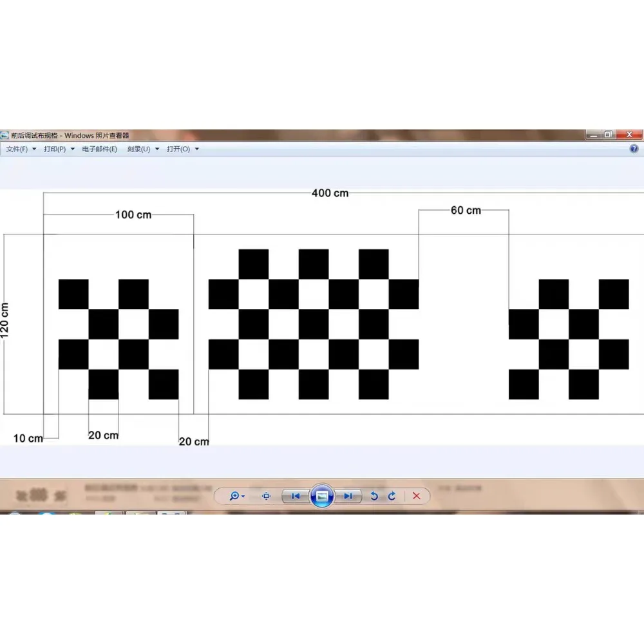The height and width of the screenshot is (644, 644).
Task: Maximize the Photo Viewer window
Action: pos(608,135)
